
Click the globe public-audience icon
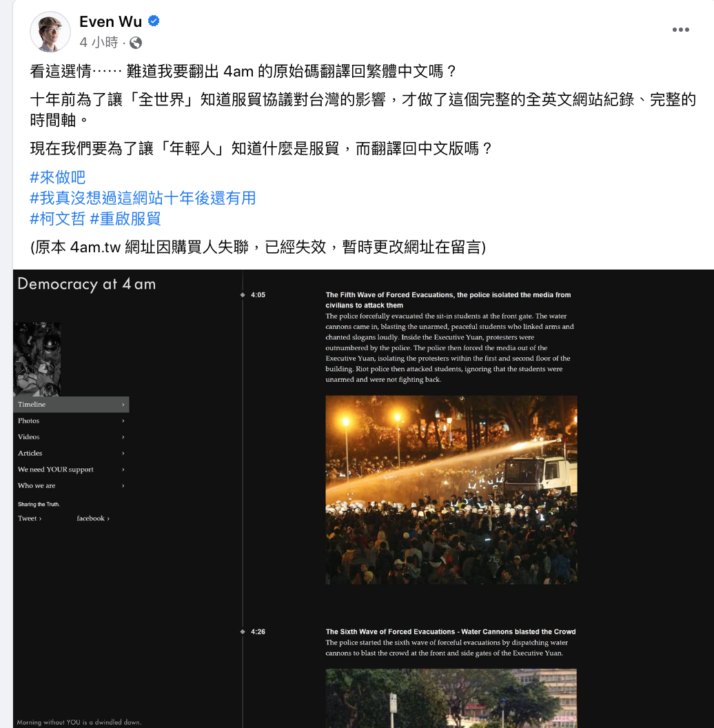136,43
